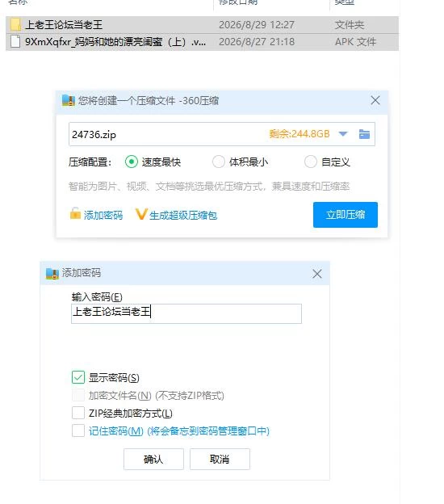Select the 9XmXqfxr_ APK file name
The height and width of the screenshot is (504, 444).
[115, 42]
